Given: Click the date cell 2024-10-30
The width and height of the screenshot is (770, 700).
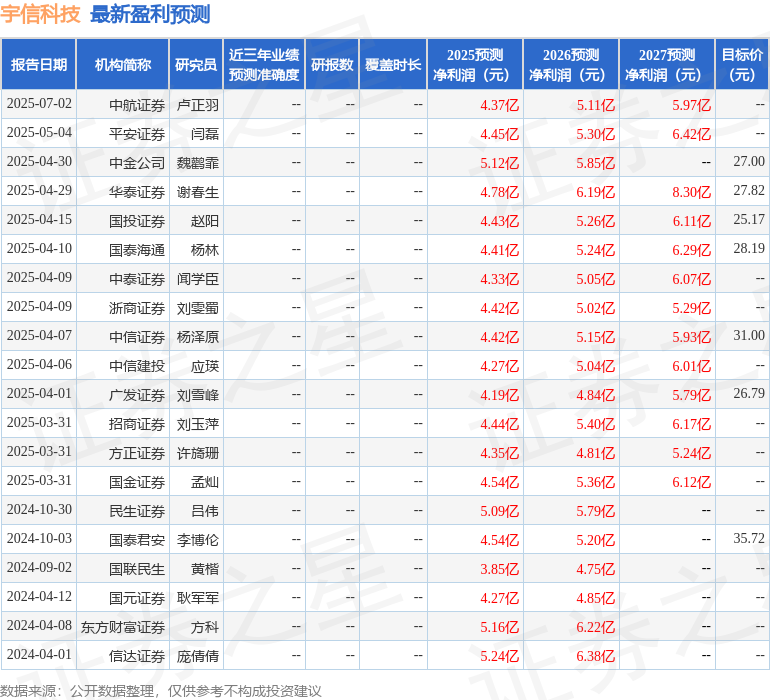Looking at the screenshot, I should click(39, 509).
